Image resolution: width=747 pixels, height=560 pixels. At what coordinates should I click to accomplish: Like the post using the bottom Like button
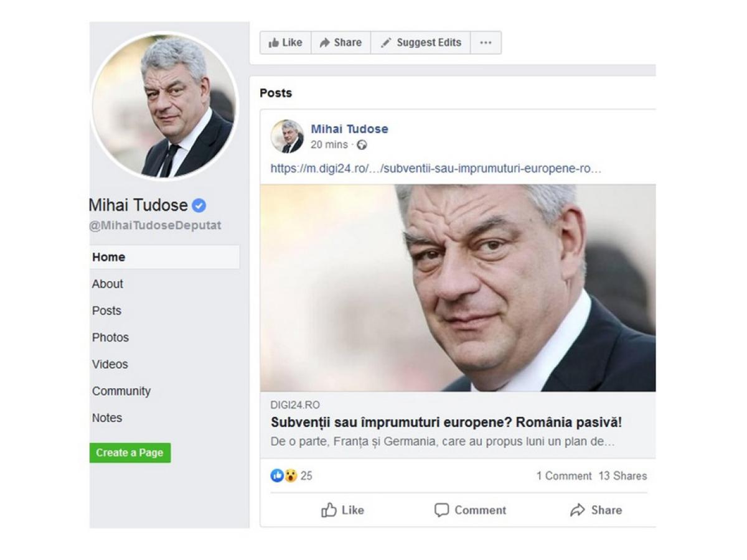pyautogui.click(x=342, y=510)
